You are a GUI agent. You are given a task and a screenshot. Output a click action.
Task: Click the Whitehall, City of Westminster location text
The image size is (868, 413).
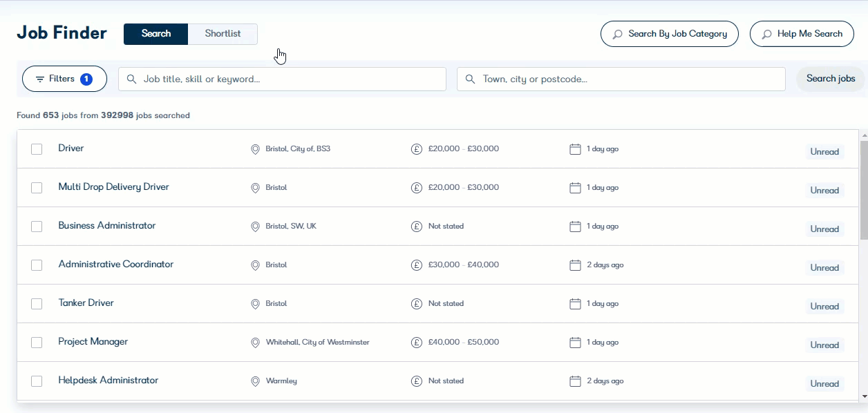coord(317,343)
